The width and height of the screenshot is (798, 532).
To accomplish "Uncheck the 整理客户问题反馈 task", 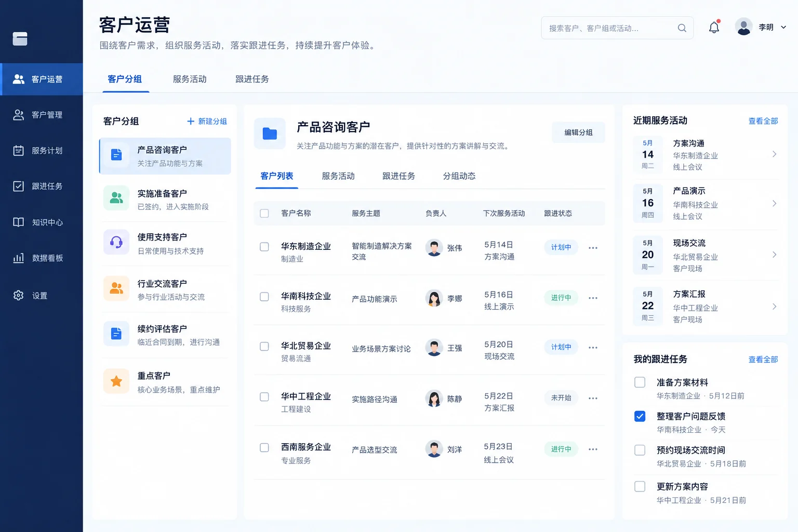I will (640, 416).
